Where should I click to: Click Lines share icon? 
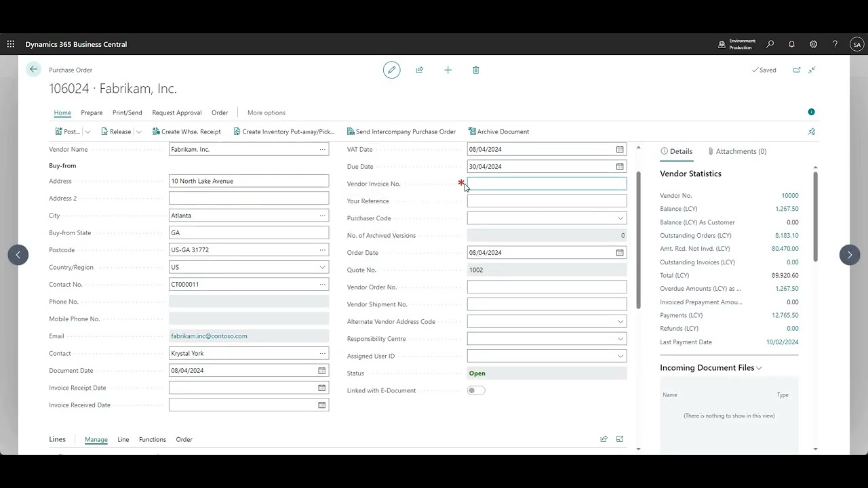click(x=604, y=439)
